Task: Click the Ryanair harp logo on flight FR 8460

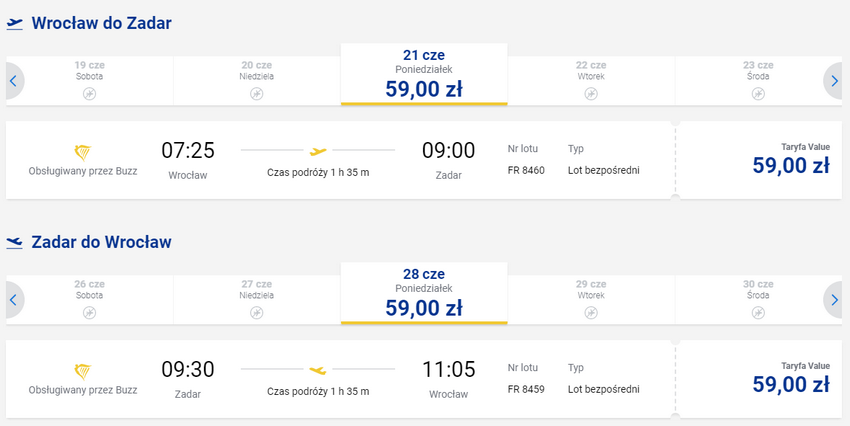Action: [x=82, y=153]
